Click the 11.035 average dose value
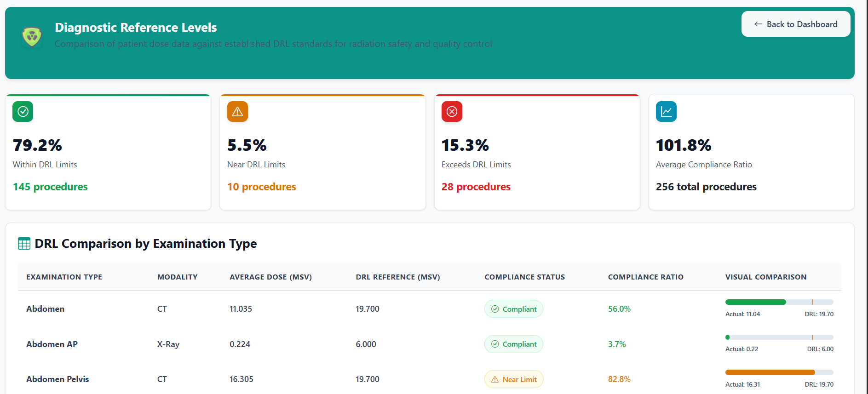 coord(241,309)
